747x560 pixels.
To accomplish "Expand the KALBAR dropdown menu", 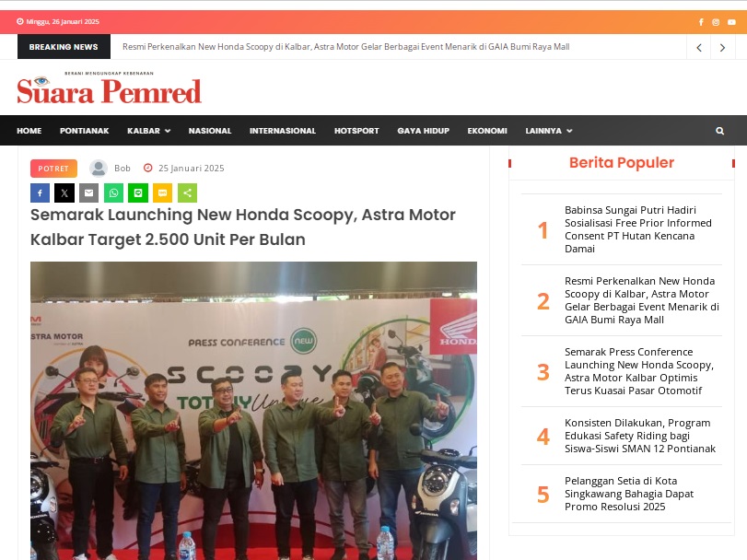I will [148, 131].
